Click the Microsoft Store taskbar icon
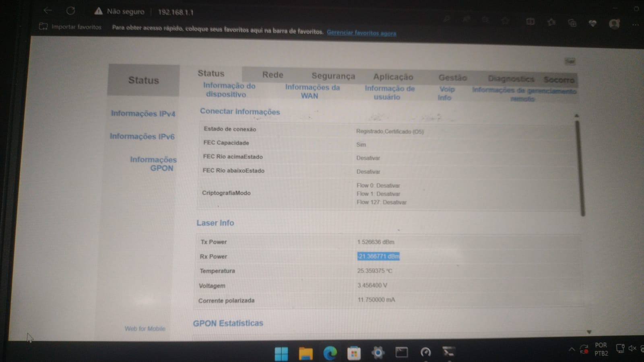644x362 pixels. point(354,353)
